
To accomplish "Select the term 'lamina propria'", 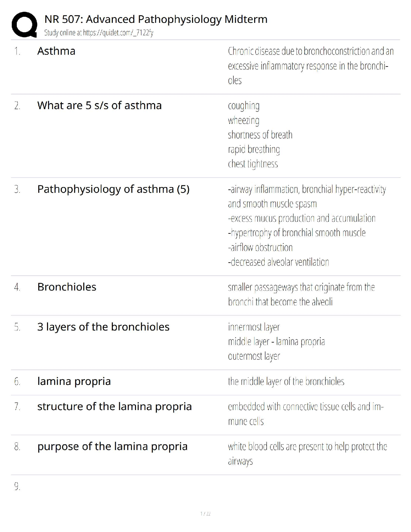I will pyautogui.click(x=74, y=381).
